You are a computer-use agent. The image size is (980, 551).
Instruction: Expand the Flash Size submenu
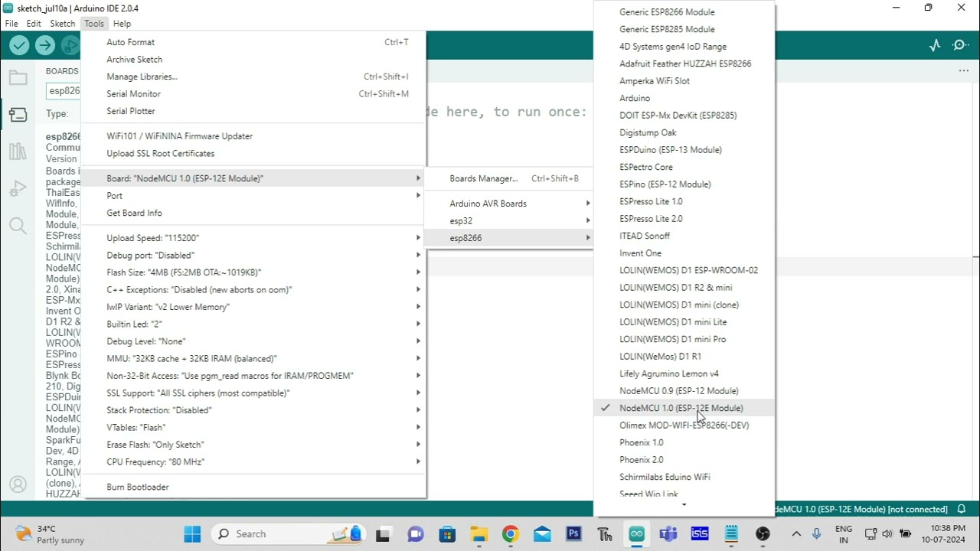click(253, 272)
